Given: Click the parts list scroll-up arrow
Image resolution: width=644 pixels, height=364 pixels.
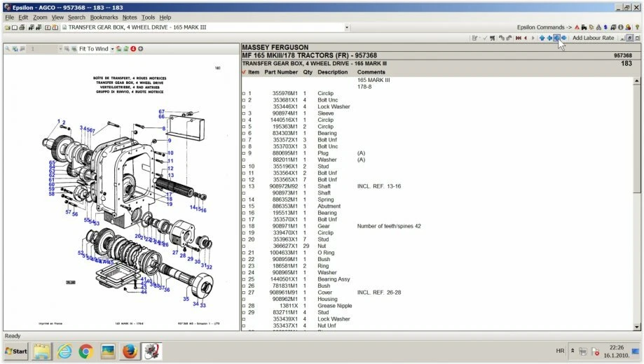Looking at the screenshot, I should pos(636,80).
